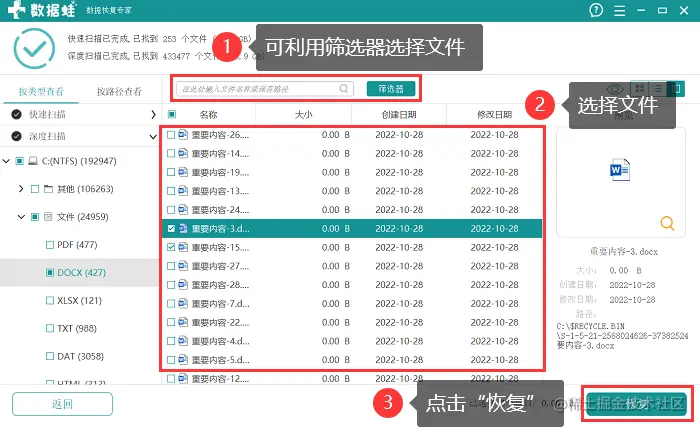Sort by 名称 column header
The image size is (700, 427).
coord(208,115)
